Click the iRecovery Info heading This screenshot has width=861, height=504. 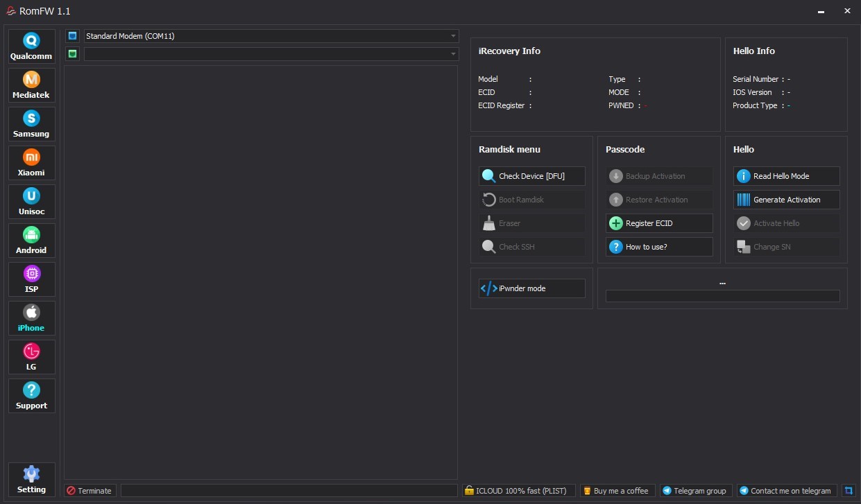click(x=509, y=51)
